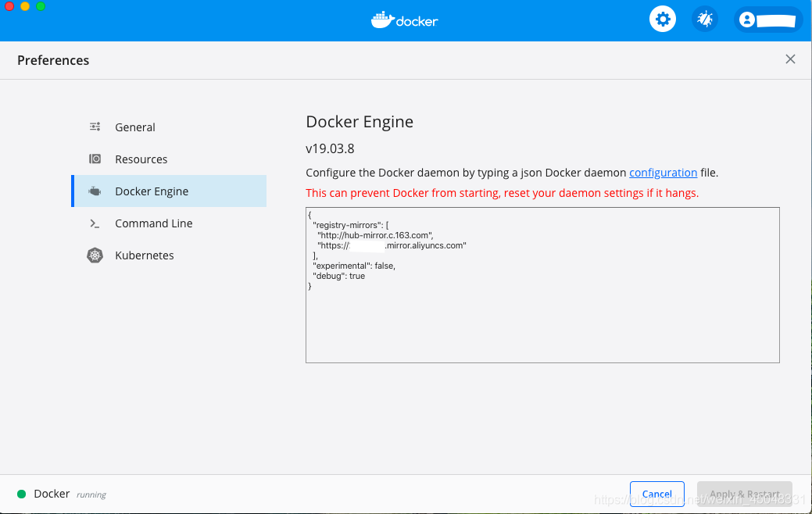Click the green Docker running status dot
Screen dimensions: 812x514
point(21,494)
